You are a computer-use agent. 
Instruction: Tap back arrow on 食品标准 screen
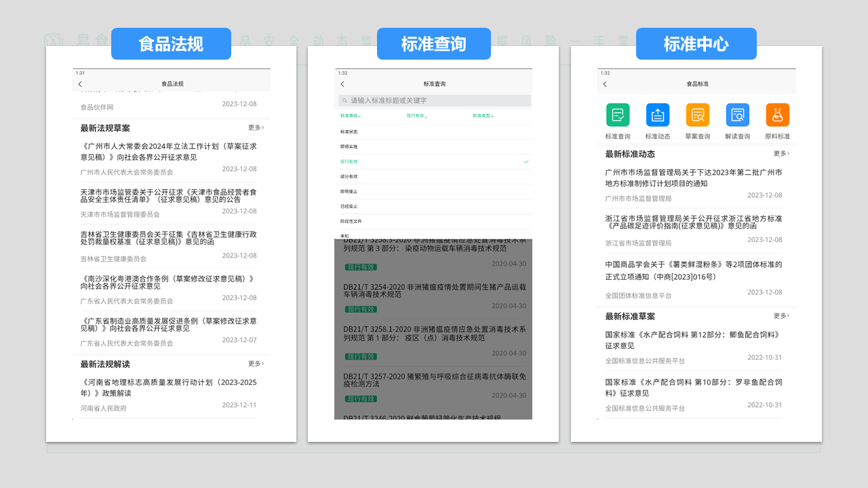point(605,84)
